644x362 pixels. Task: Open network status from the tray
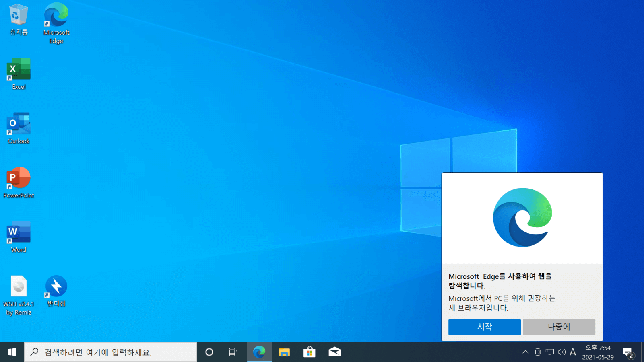coord(550,352)
